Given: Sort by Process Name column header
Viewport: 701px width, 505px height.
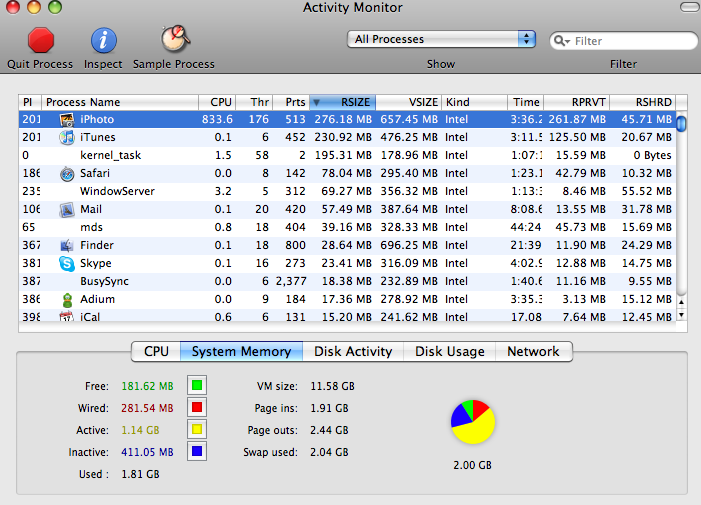Looking at the screenshot, I should [120, 102].
